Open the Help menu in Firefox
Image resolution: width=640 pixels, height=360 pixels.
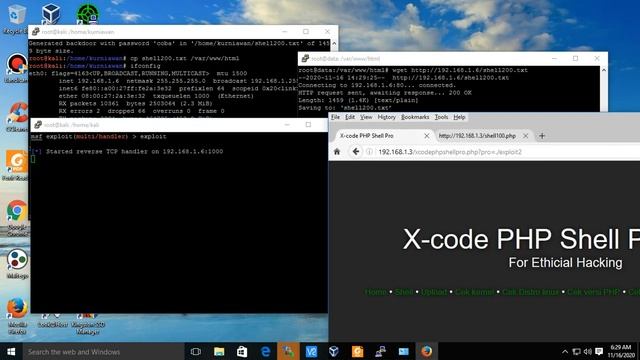click(x=459, y=117)
